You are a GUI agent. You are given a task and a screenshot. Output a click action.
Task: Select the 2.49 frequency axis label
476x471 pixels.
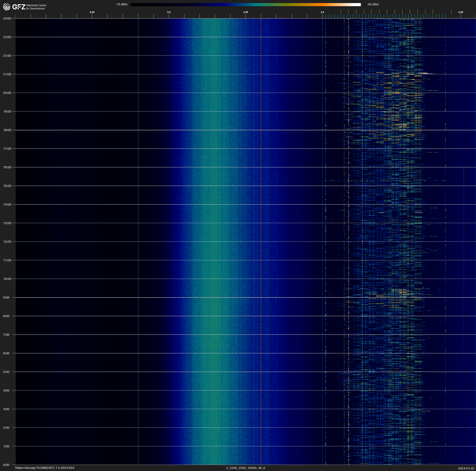pos(460,12)
